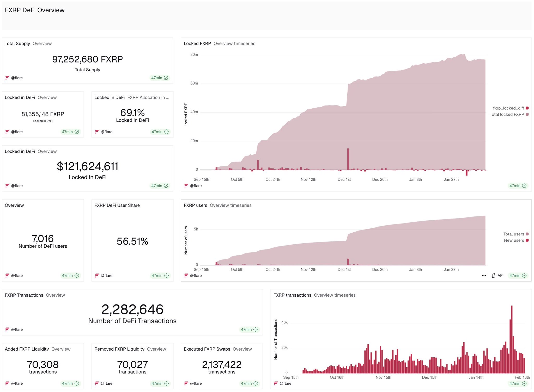Click the flare icon on Added FXRP Liquidity card
534x392 pixels.
[x=7, y=383]
